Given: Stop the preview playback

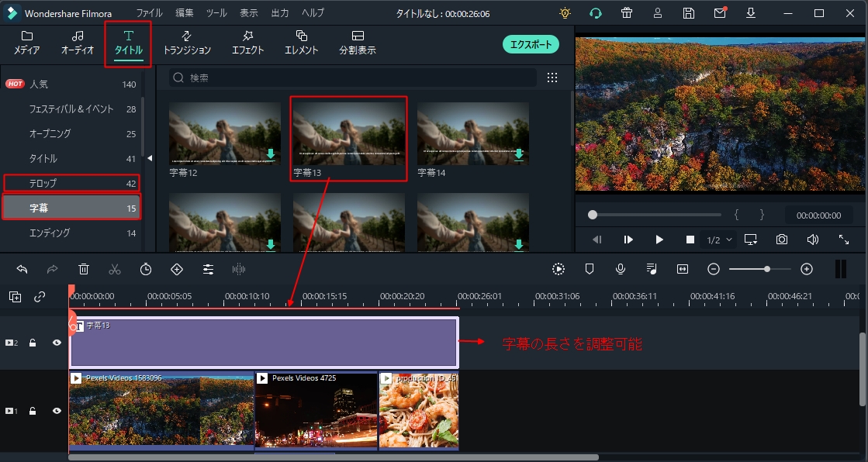Looking at the screenshot, I should (x=690, y=240).
